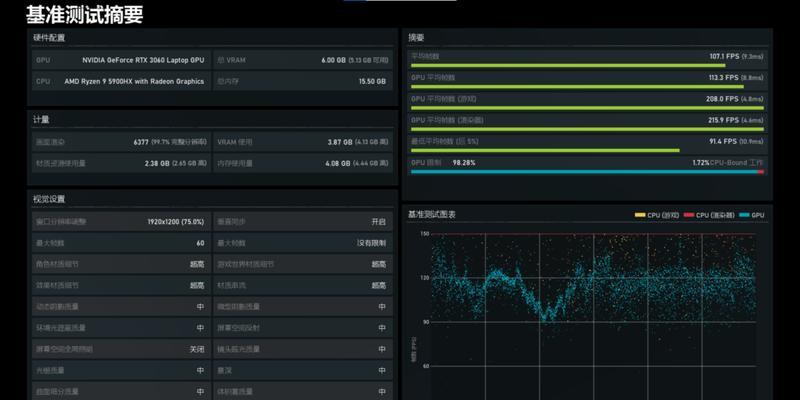
Task: Select the 4.08 GB memory usage value
Action: point(337,164)
